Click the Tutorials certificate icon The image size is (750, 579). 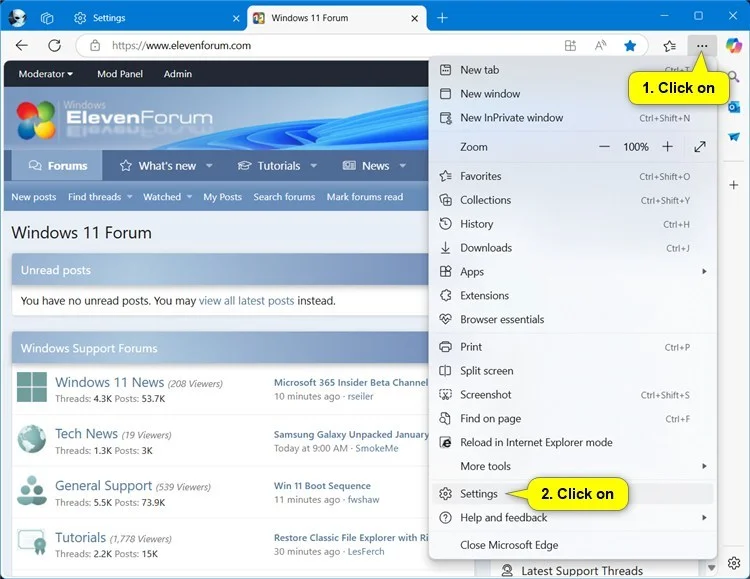(x=32, y=542)
